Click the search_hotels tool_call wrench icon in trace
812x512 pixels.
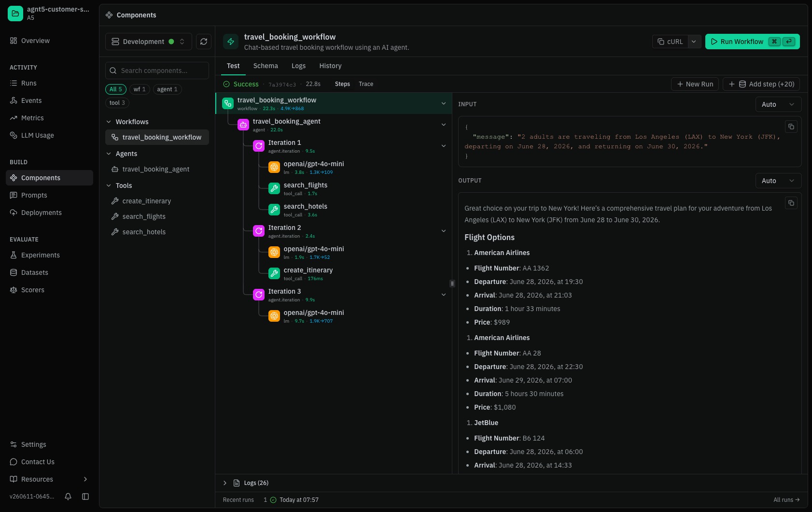coord(274,210)
